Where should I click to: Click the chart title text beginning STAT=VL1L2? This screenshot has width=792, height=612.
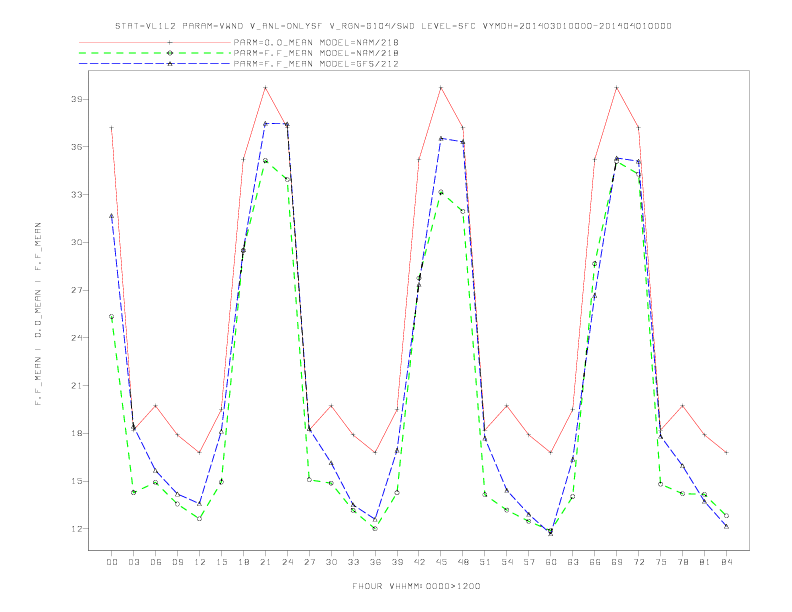[393, 26]
